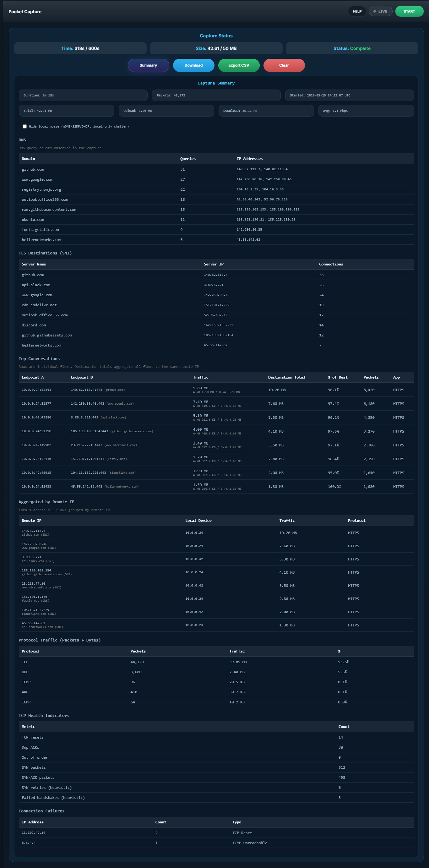Select the registry.npmjs.org DNS row
The height and width of the screenshot is (868, 429).
click(216, 189)
